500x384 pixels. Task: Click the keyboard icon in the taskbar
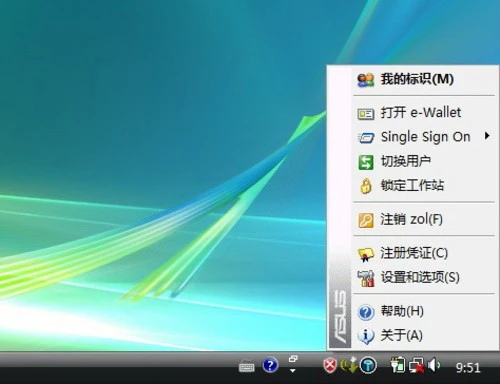click(247, 367)
